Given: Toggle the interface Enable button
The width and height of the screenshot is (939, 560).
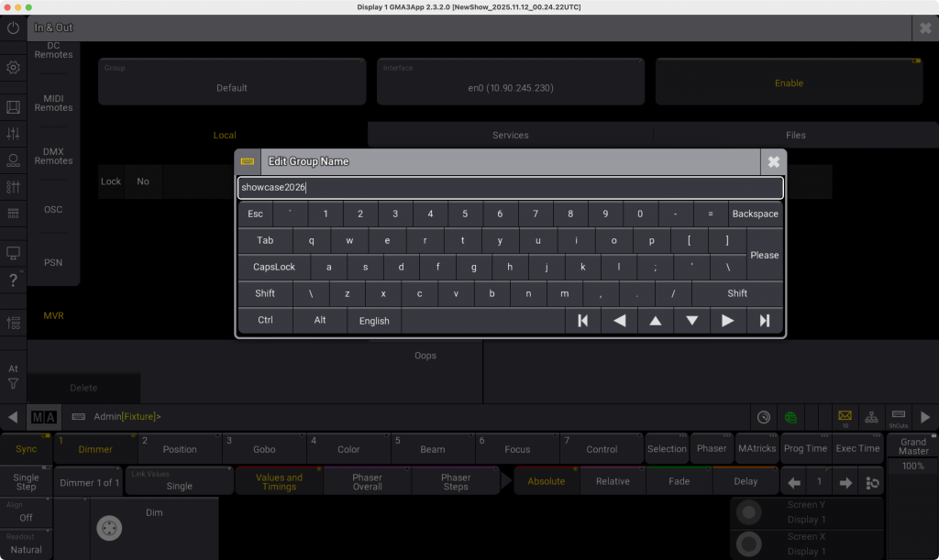Looking at the screenshot, I should 789,83.
